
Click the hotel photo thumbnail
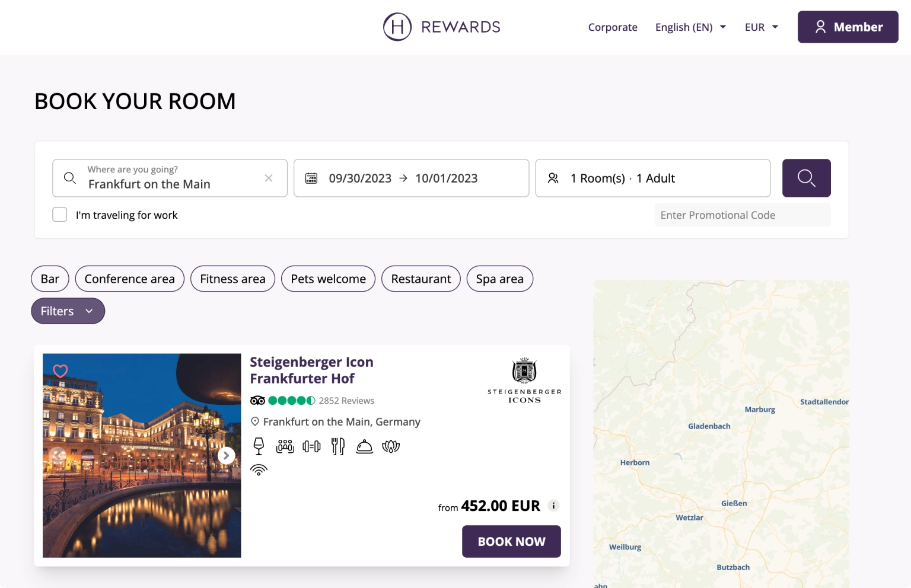pyautogui.click(x=142, y=455)
